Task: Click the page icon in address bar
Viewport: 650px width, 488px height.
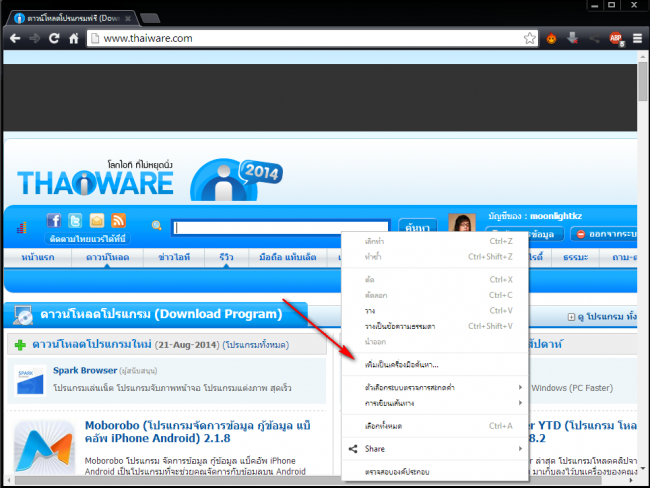Action: click(x=95, y=39)
